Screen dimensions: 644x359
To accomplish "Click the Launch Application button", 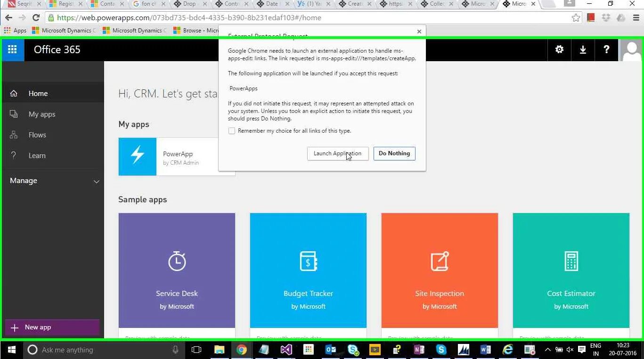I will (x=338, y=153).
